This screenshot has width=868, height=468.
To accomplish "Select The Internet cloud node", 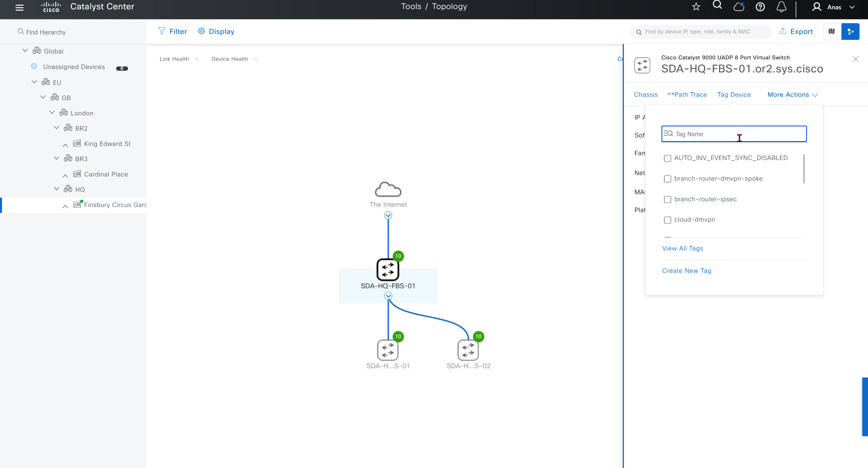I will (388, 190).
